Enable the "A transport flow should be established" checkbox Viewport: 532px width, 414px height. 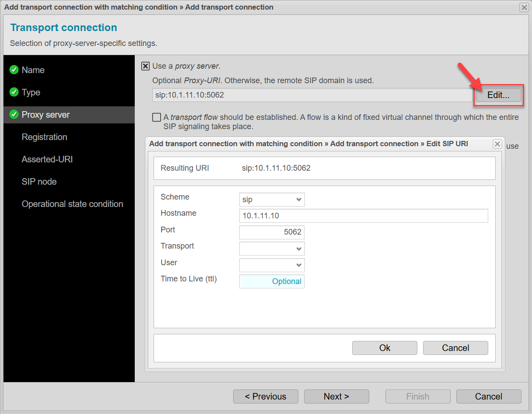click(x=156, y=117)
